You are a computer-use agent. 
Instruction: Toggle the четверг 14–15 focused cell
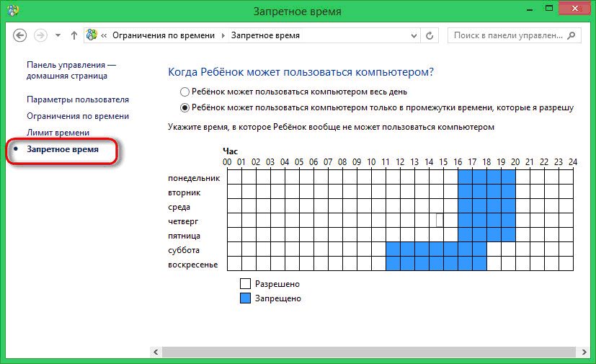coord(436,221)
